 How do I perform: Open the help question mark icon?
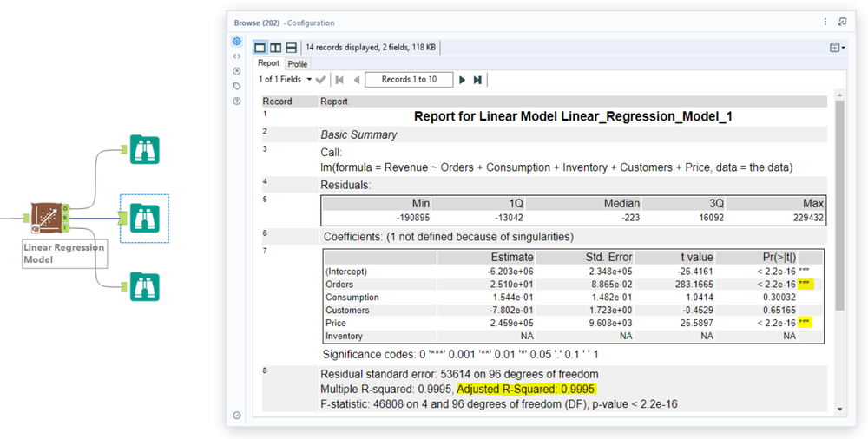pos(237,102)
